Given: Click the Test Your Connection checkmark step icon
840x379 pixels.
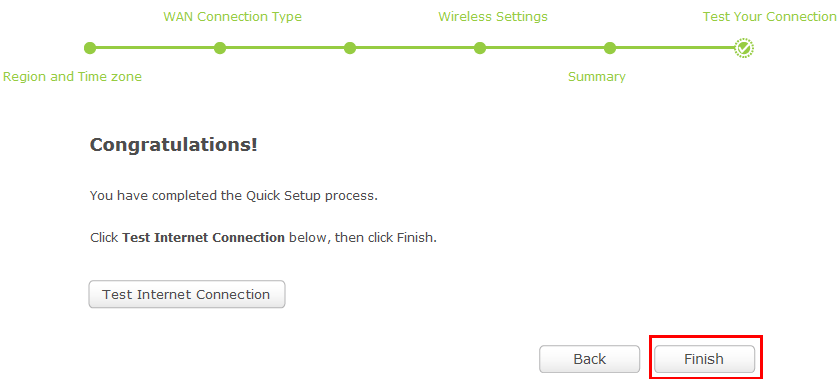Looking at the screenshot, I should click(744, 48).
